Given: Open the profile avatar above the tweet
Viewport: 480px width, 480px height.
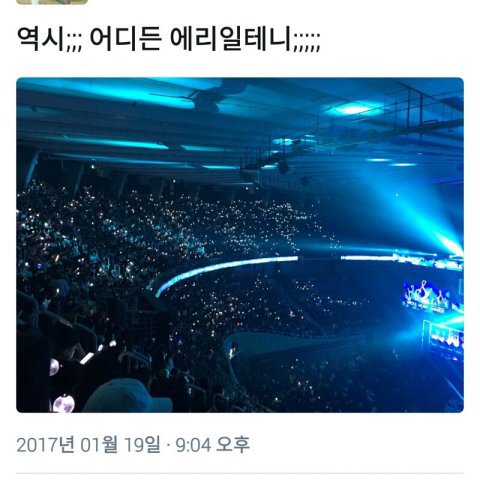Looking at the screenshot, I should [x=52, y=2].
